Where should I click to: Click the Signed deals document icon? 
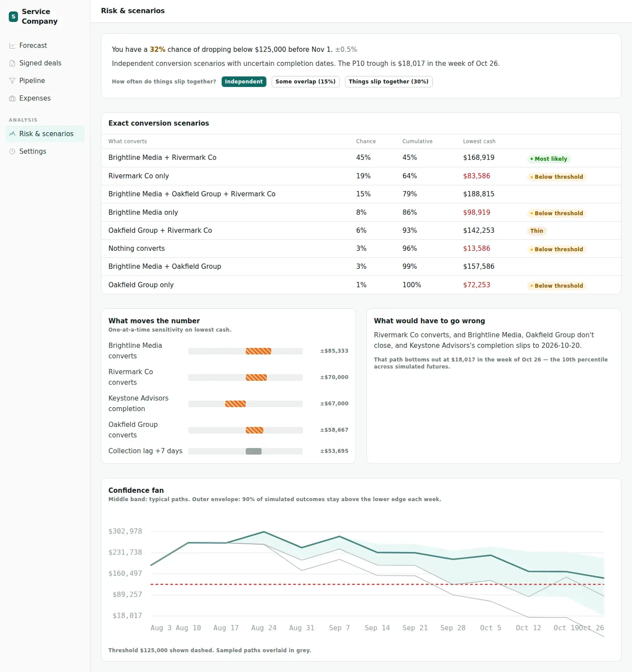[x=12, y=63]
